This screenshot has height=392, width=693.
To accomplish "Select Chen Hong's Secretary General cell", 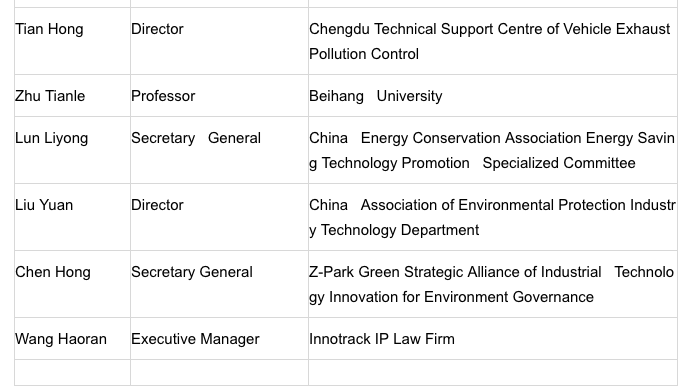I will 219,284.
